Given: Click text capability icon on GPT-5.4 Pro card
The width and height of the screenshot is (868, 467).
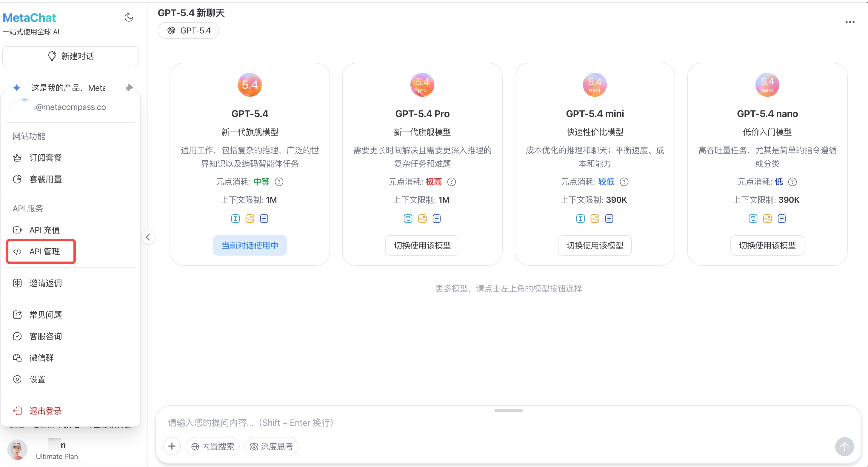Looking at the screenshot, I should click(x=408, y=219).
